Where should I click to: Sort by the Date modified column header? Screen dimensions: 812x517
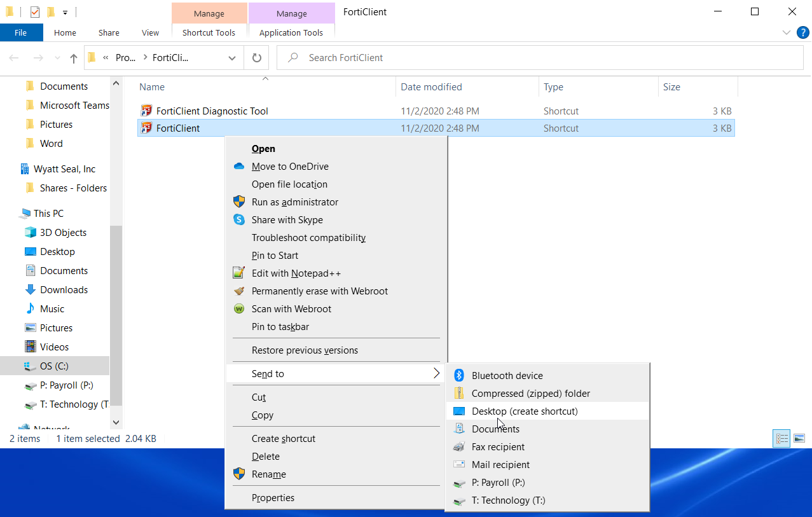(467, 87)
